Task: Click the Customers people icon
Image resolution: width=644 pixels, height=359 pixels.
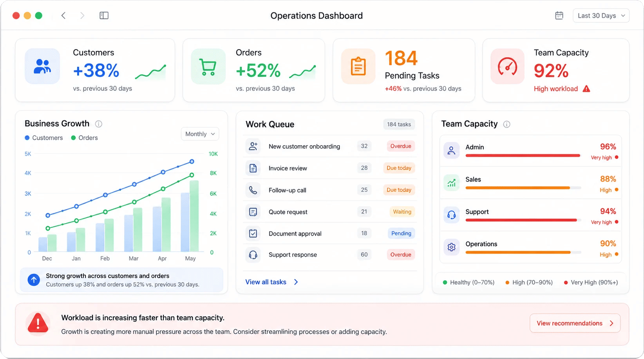Action: coord(42,66)
